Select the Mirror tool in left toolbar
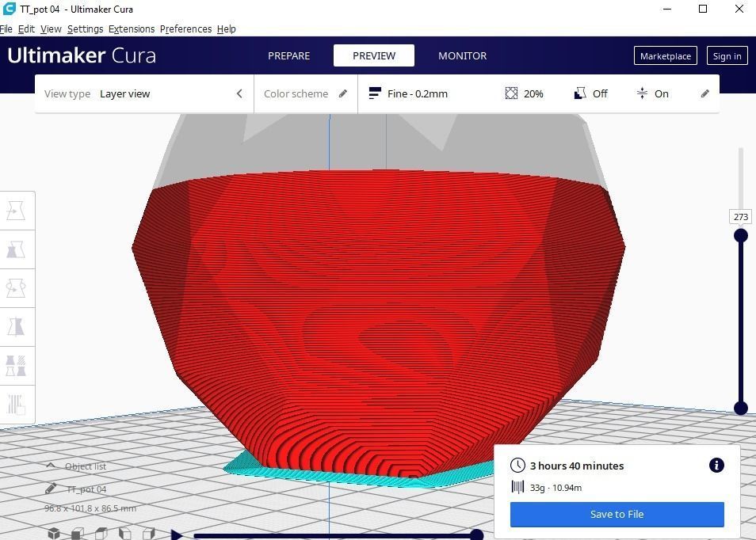The image size is (756, 540). pyautogui.click(x=16, y=327)
